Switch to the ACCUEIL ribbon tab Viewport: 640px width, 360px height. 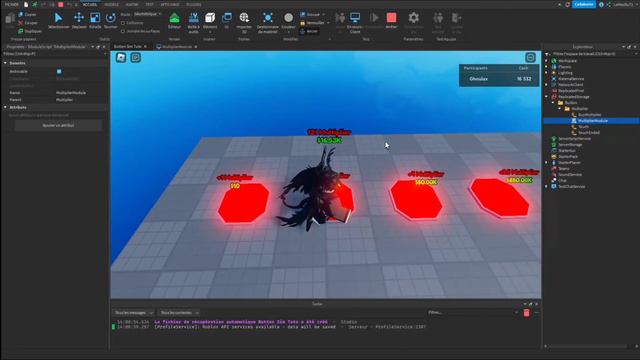(x=90, y=4)
